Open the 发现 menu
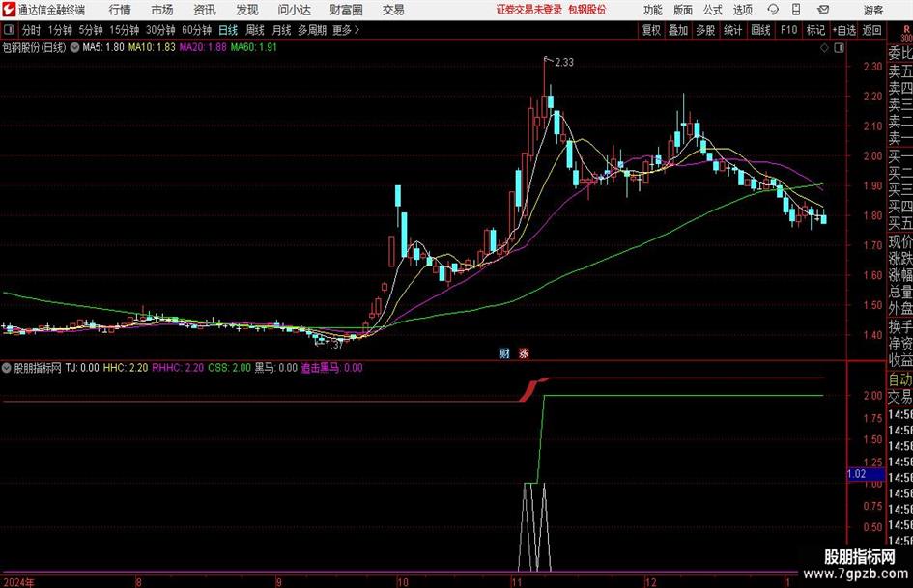Screen dimensions: 913x588 pos(247,10)
